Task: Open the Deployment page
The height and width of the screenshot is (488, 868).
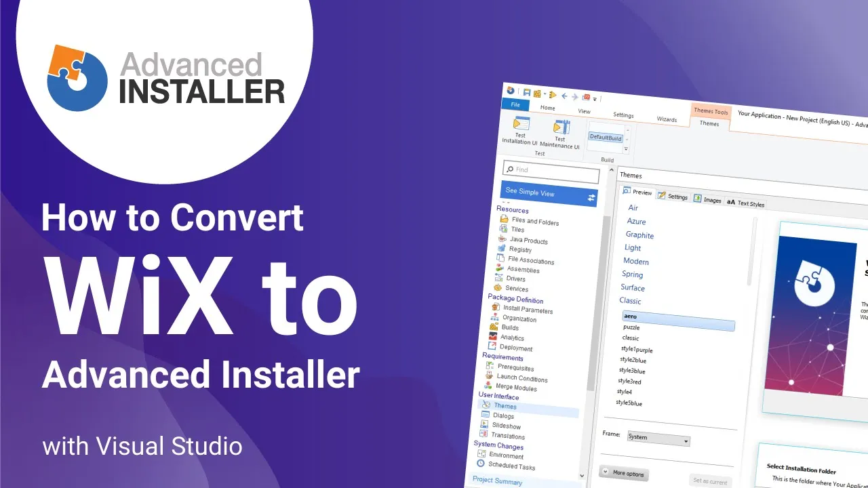Action: coord(511,347)
